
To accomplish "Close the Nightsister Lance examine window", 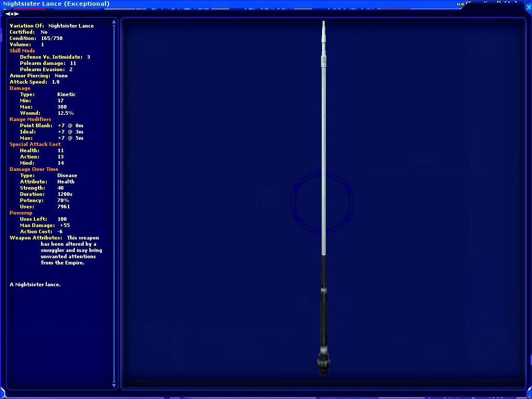I will click(528, 7).
